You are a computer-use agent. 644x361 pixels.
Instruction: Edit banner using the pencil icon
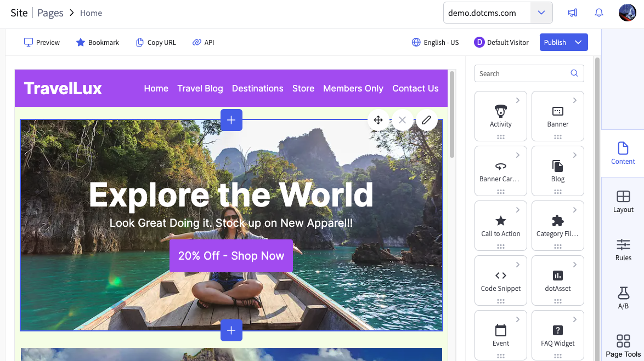click(426, 120)
